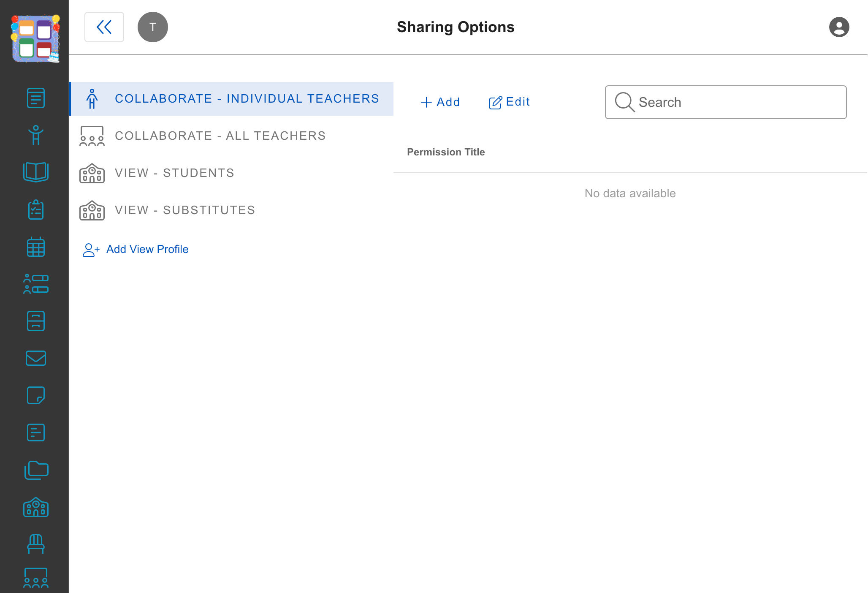The height and width of the screenshot is (593, 868).
Task: Open the text note page icon in sidebar
Action: pyautogui.click(x=36, y=433)
